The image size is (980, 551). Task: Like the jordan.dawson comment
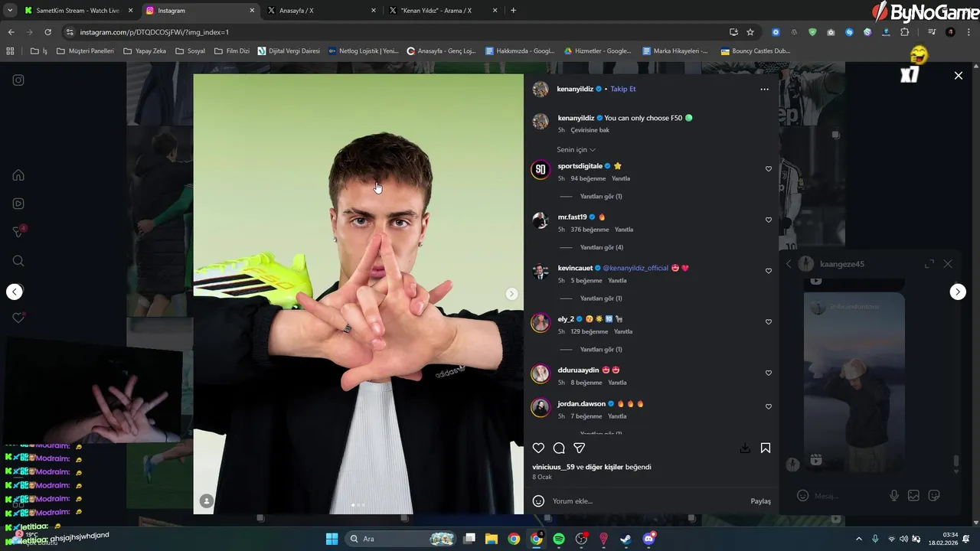click(x=769, y=407)
